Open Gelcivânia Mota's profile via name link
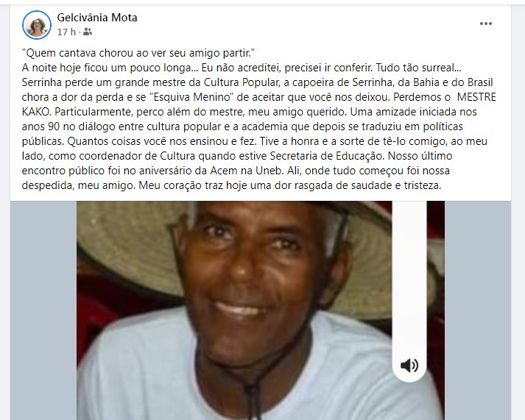 (x=97, y=18)
